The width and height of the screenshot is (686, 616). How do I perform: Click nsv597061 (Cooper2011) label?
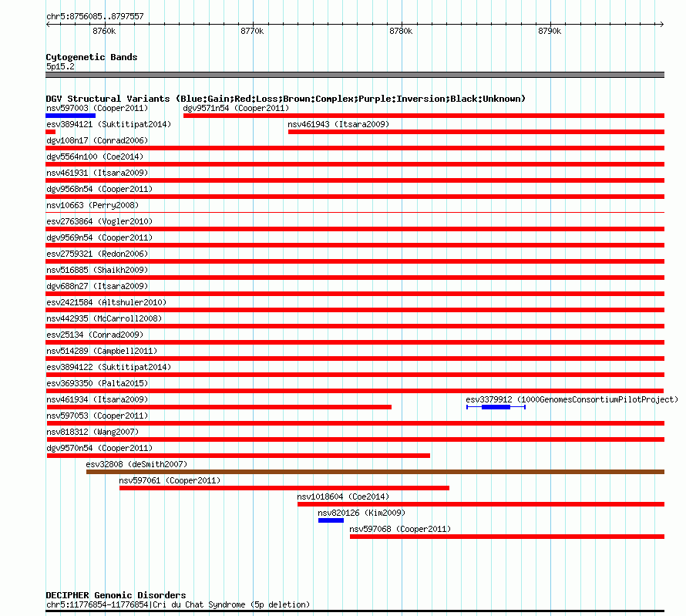pos(170,480)
